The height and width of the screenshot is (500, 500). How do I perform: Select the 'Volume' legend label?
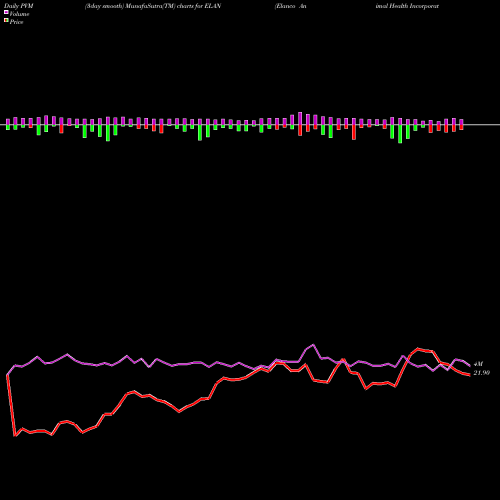point(19,14)
